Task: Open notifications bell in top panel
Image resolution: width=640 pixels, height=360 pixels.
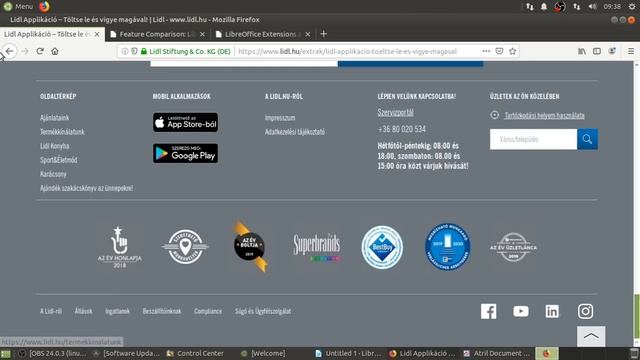Action: (544, 7)
